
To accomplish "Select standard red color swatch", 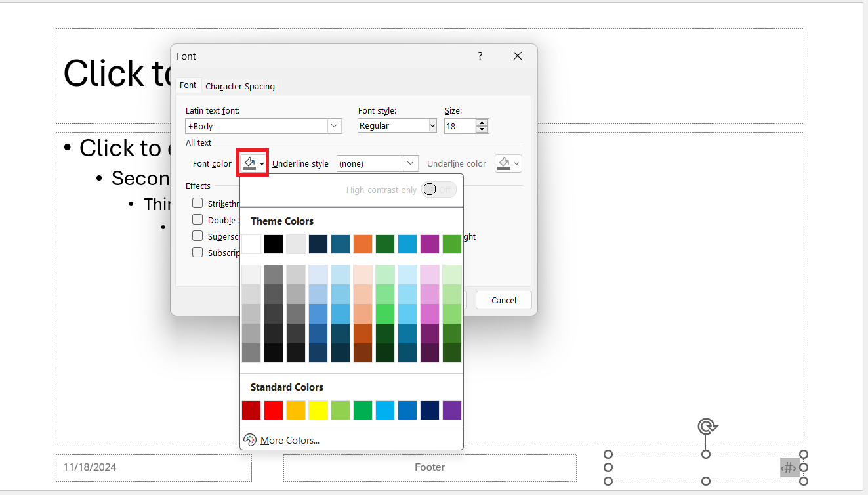I will tap(274, 410).
